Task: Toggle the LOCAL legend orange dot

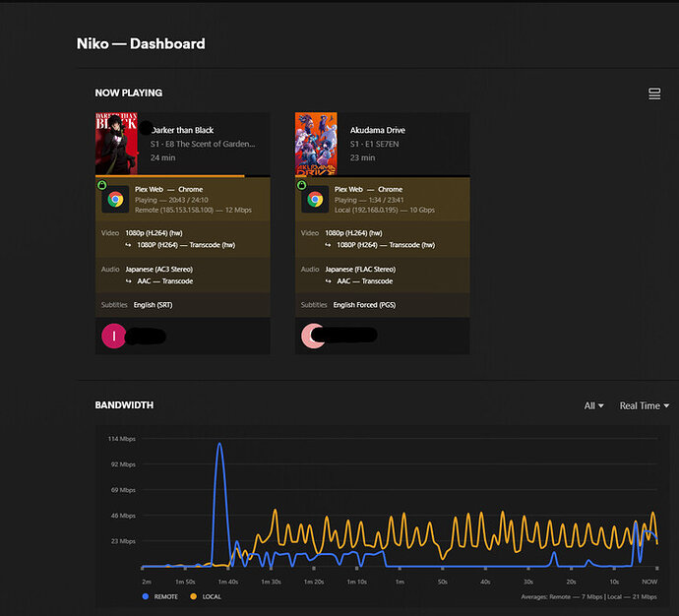Action: pyautogui.click(x=193, y=596)
